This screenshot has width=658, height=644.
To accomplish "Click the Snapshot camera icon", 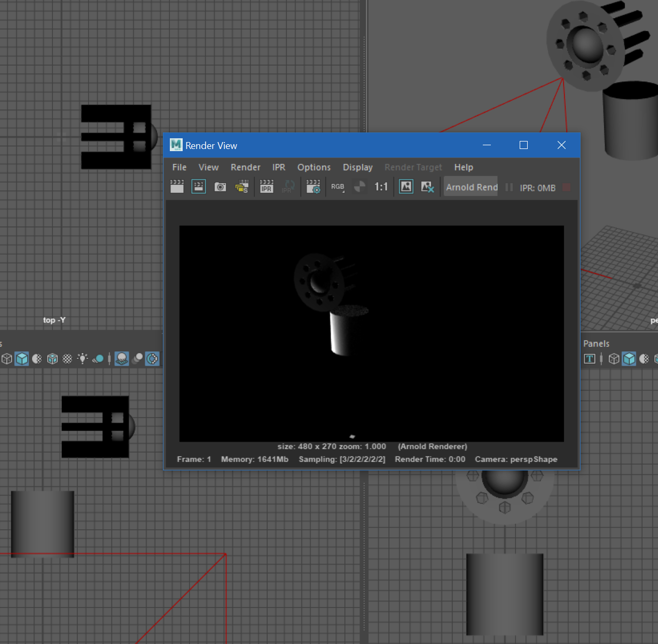I will click(220, 186).
